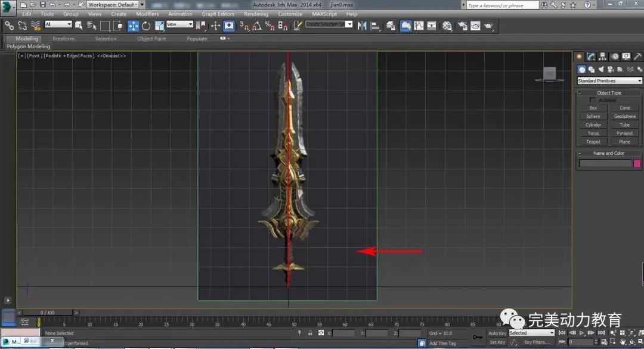Toggle Auto Key animation mode
644x349 pixels.
coord(497,334)
